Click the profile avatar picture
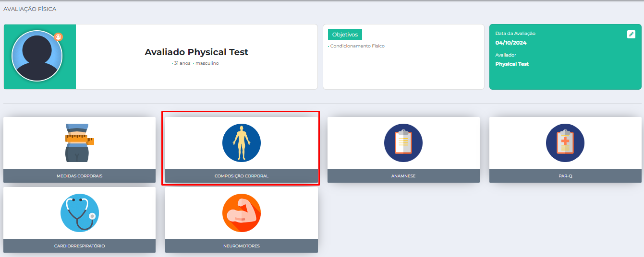Viewport: 644px width, 257px height. point(37,56)
